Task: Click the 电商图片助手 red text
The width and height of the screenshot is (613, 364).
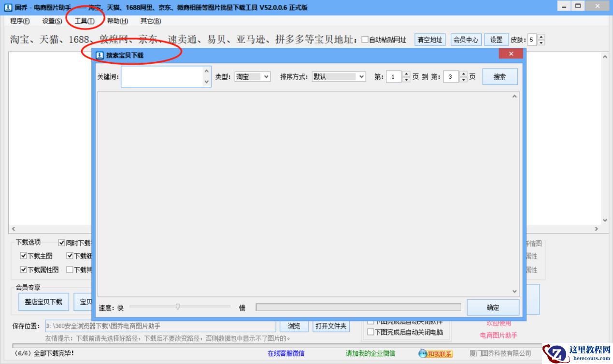Action: click(x=499, y=335)
